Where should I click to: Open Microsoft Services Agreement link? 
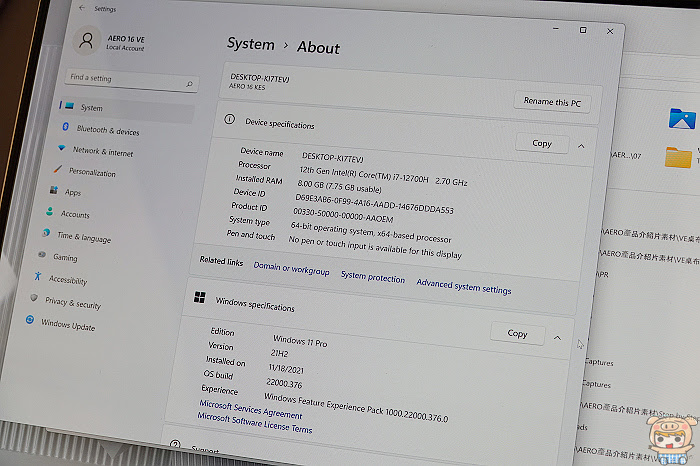[x=250, y=409]
